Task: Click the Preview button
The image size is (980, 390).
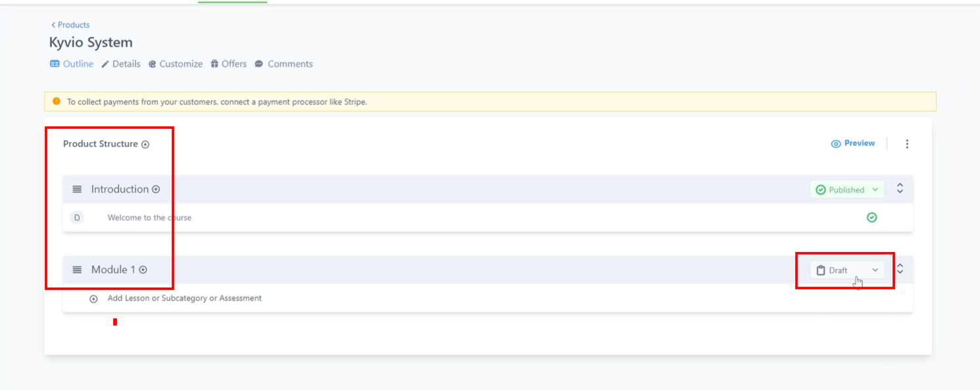Action: point(853,143)
